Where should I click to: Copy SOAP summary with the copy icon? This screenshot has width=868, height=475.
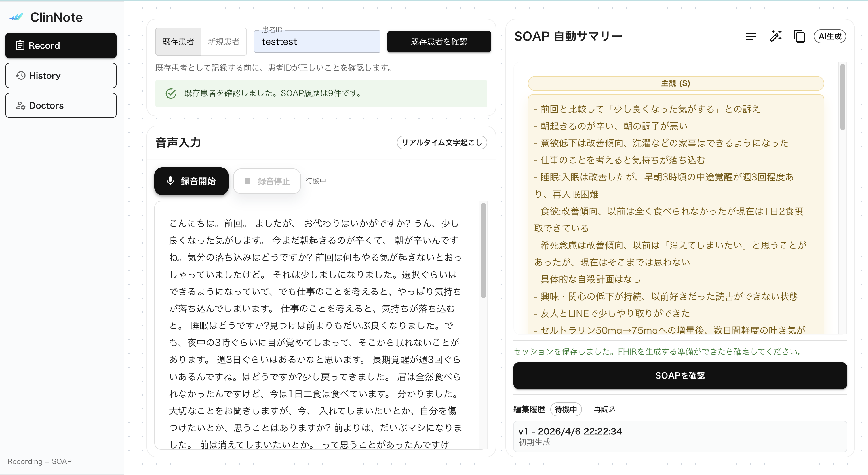coord(799,36)
